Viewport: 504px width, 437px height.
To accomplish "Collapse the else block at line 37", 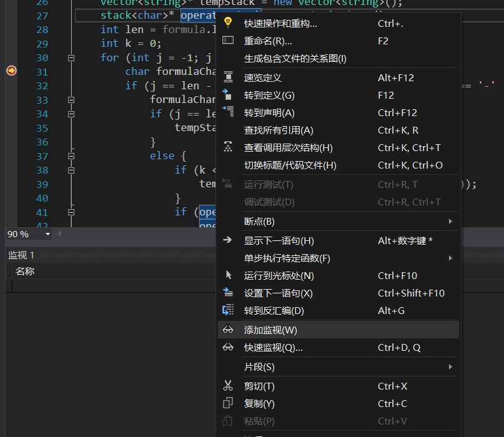I will 71,156.
